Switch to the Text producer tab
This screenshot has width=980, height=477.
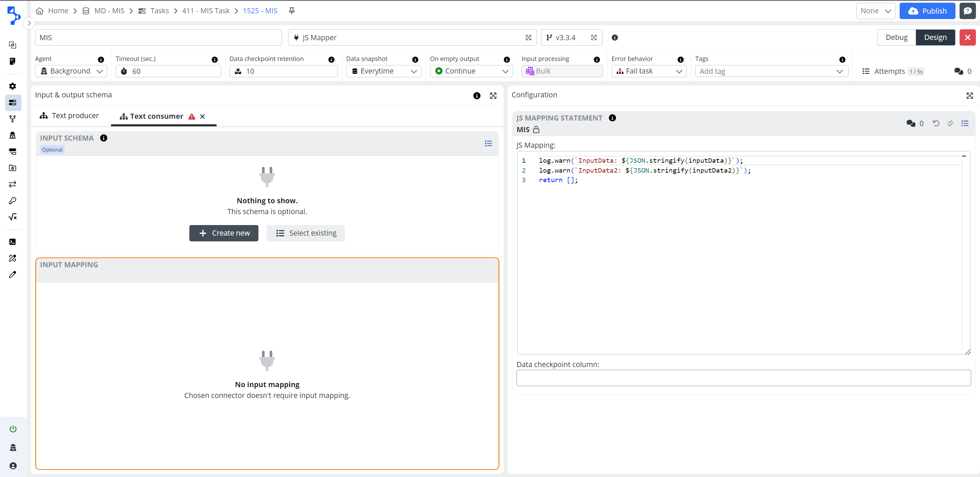(x=69, y=116)
